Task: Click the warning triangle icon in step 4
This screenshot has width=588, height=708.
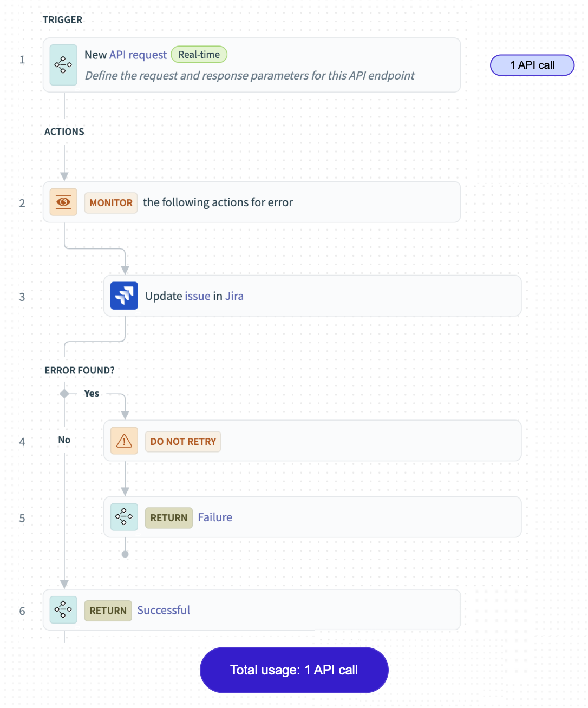Action: coord(124,441)
